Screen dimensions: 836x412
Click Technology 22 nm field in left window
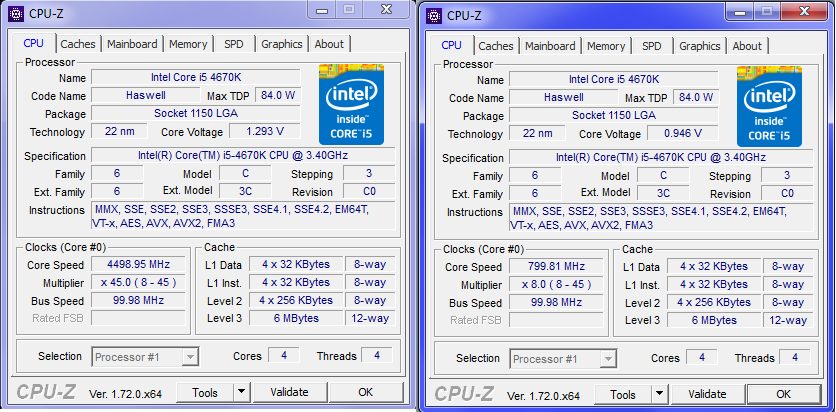click(x=119, y=131)
